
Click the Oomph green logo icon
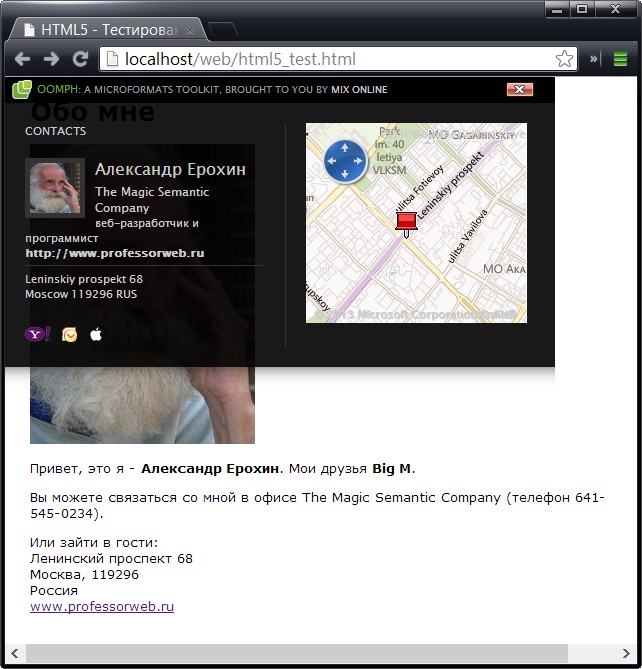tap(22, 89)
